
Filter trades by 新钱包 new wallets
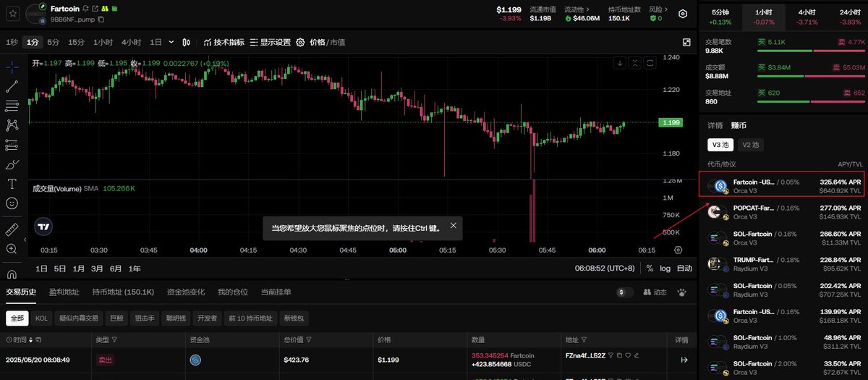[294, 318]
